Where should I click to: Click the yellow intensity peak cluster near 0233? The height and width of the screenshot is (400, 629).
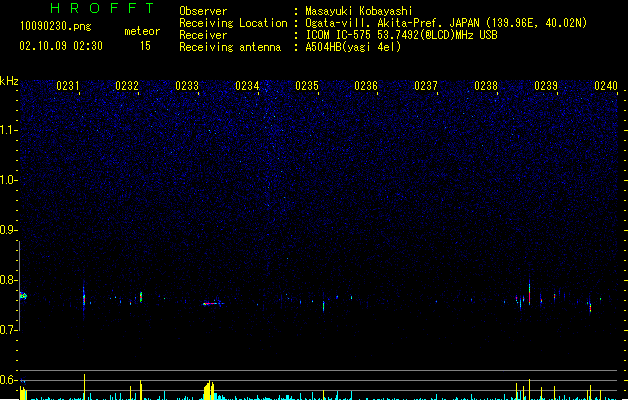coord(209,390)
